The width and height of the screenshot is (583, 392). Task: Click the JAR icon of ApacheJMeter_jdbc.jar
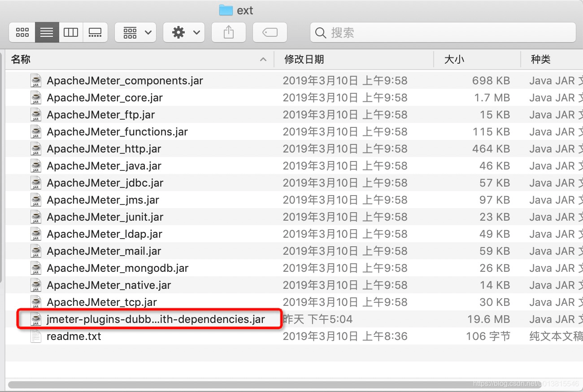36,183
